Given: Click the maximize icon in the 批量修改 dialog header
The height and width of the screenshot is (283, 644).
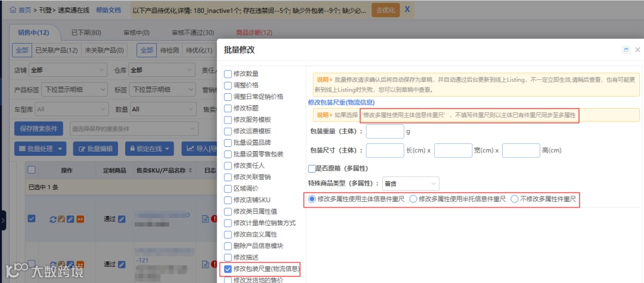Looking at the screenshot, I should pos(626,50).
